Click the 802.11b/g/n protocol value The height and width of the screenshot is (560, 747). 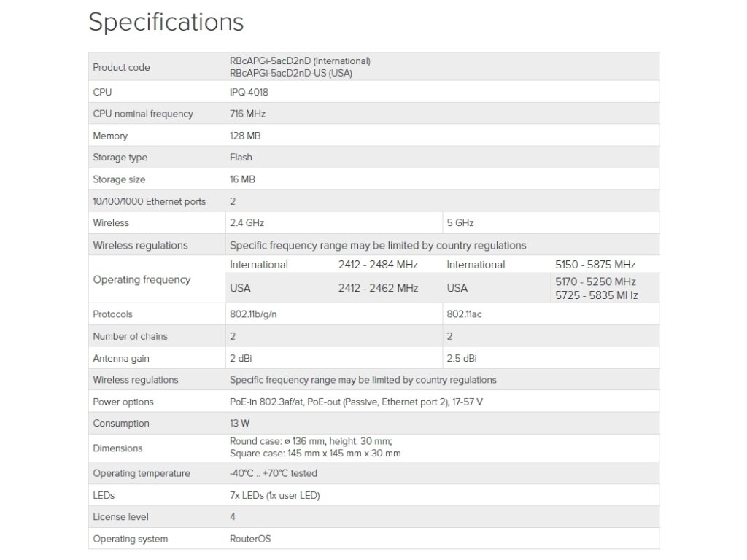(254, 314)
